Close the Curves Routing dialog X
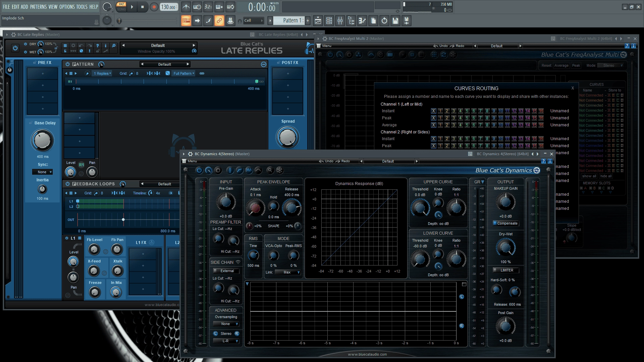This screenshot has height=362, width=644. tap(573, 88)
